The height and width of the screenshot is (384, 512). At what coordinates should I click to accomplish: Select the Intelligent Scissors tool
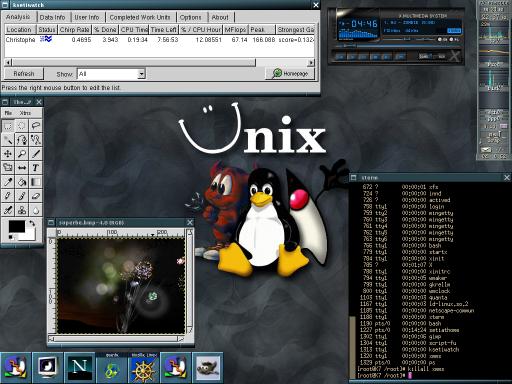tap(36, 140)
